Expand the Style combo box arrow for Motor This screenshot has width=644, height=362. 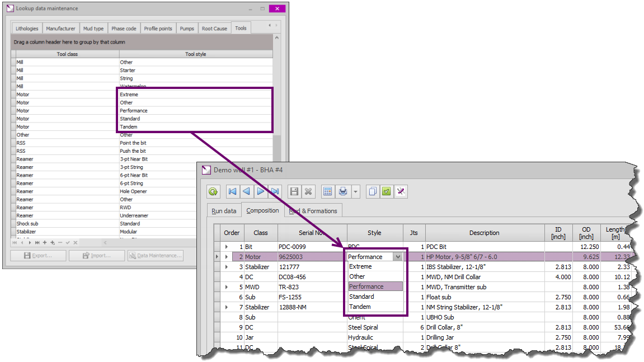(x=397, y=257)
